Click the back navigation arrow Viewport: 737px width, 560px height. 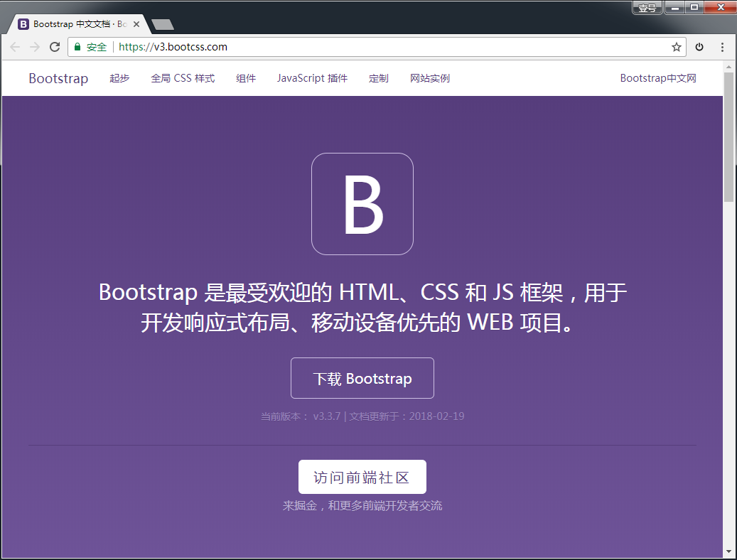pos(15,46)
